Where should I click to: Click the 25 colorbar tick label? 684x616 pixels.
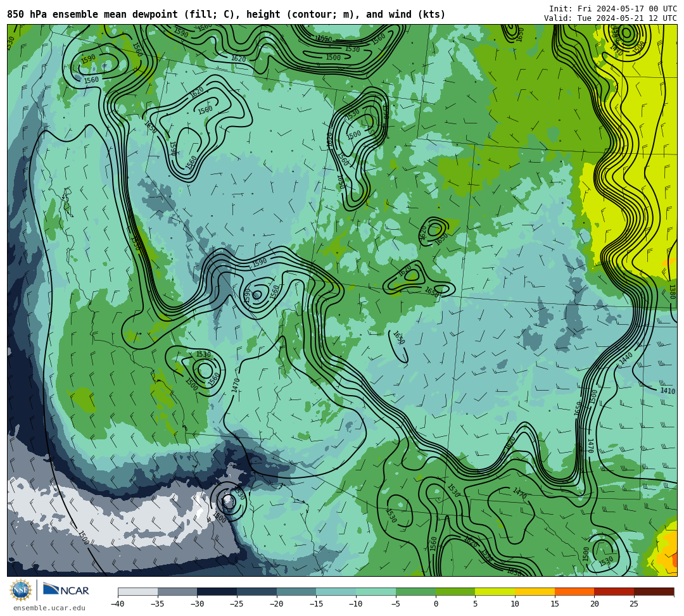(634, 604)
